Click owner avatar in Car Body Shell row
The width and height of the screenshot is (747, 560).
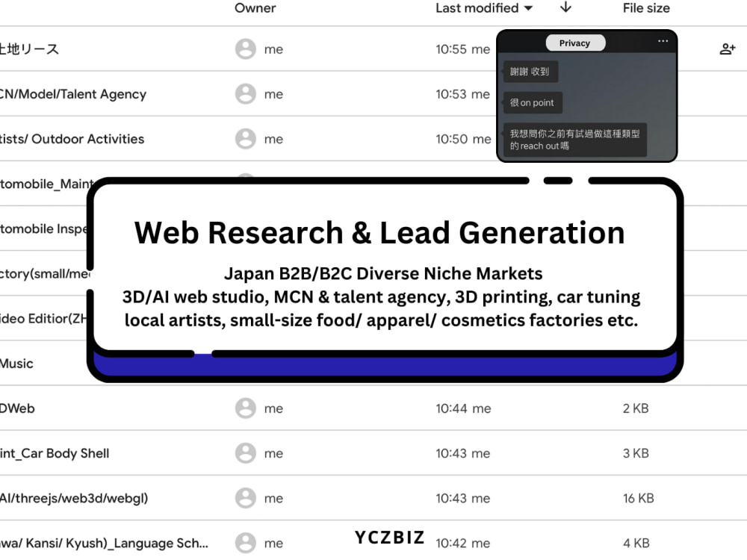[246, 453]
